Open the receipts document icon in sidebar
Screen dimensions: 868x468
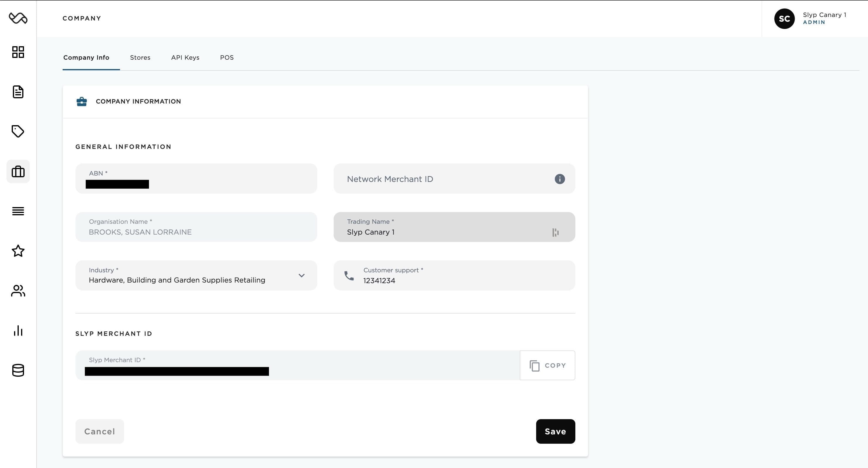[18, 92]
